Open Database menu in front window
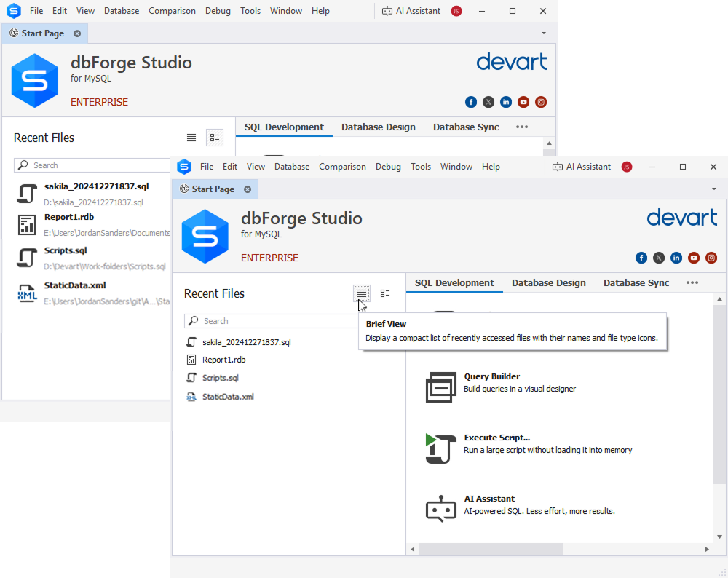This screenshot has height=578, width=728. click(x=292, y=167)
